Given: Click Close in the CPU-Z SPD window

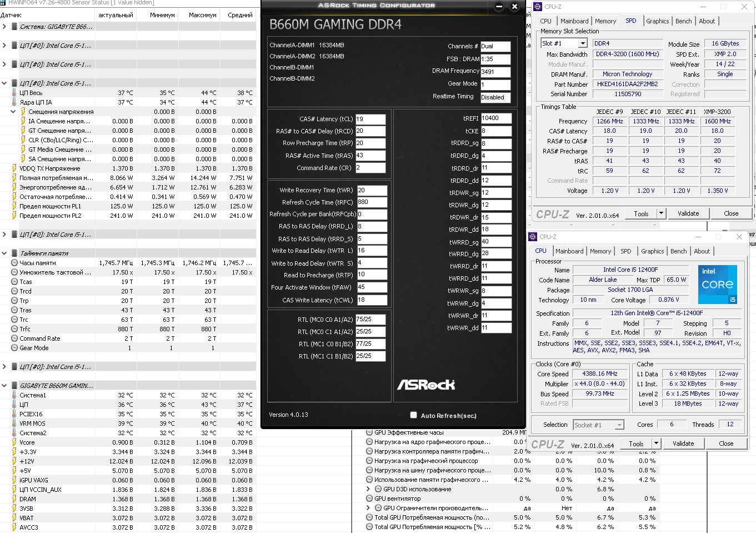Looking at the screenshot, I should (x=731, y=213).
